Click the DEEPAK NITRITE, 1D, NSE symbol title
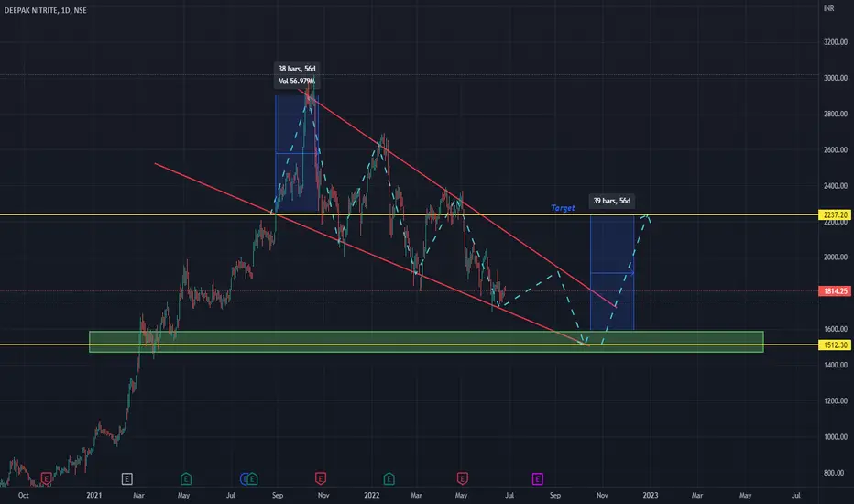 (x=45, y=10)
